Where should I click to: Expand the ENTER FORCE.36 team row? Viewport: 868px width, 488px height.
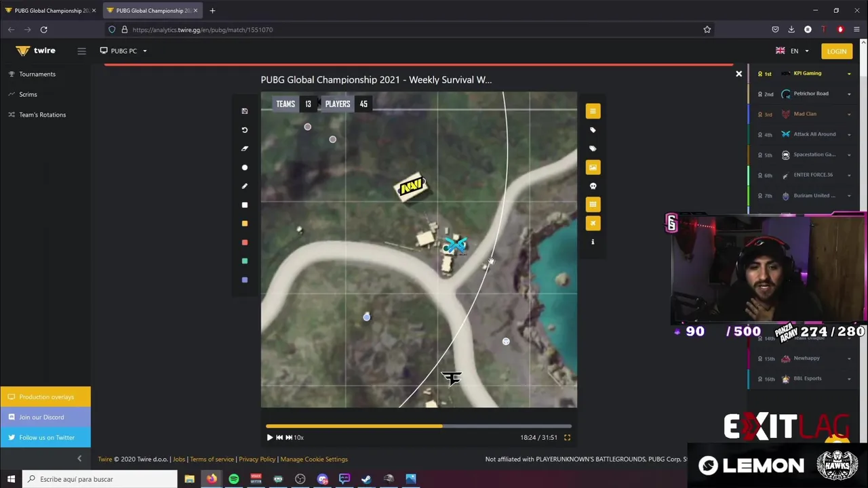849,176
